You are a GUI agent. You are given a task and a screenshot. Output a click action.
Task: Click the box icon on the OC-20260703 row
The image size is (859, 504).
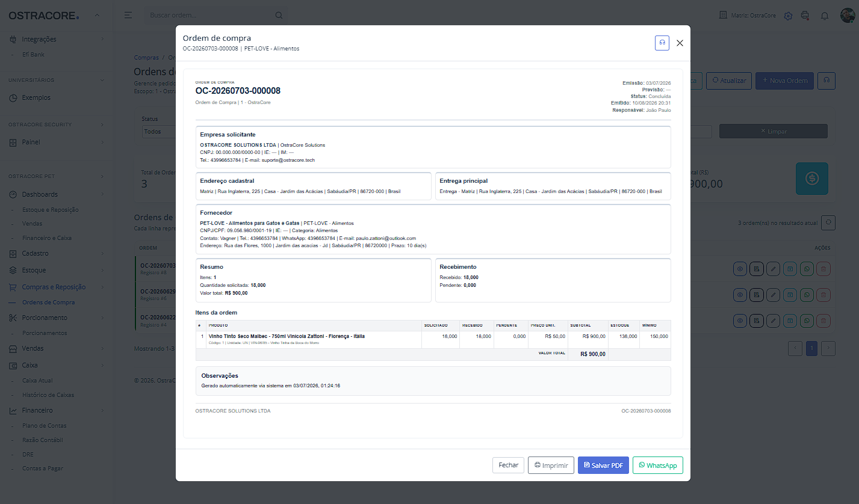pos(790,269)
